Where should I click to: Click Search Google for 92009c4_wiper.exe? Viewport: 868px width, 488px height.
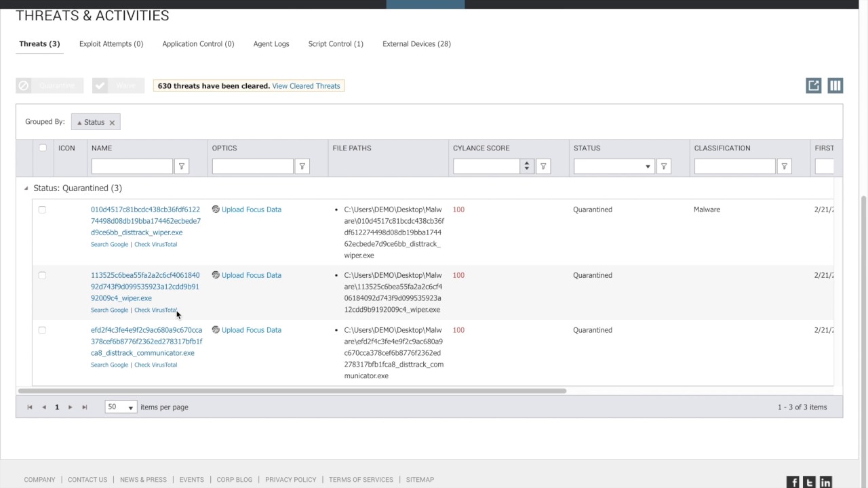coord(109,310)
